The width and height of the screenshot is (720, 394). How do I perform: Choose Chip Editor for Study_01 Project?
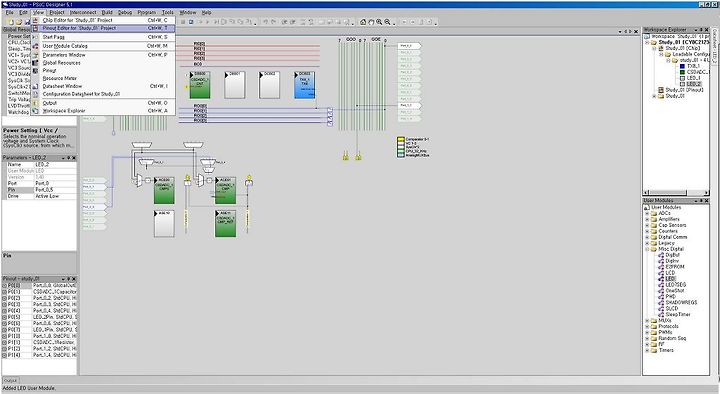tap(103, 20)
